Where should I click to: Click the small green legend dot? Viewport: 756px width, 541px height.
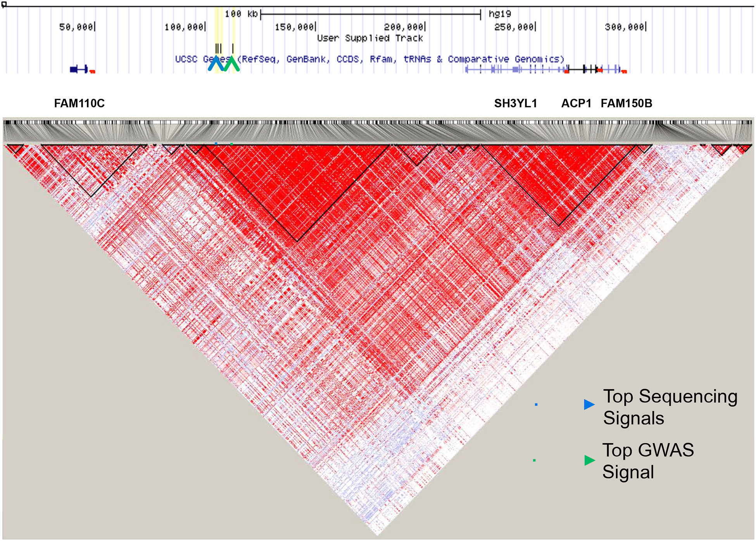tap(534, 460)
